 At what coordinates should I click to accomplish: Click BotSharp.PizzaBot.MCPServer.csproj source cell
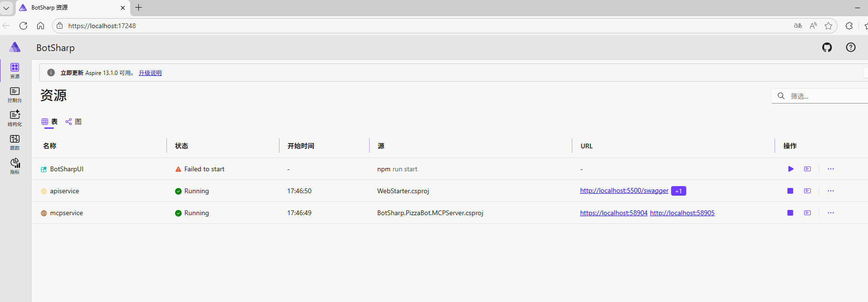[x=430, y=213]
